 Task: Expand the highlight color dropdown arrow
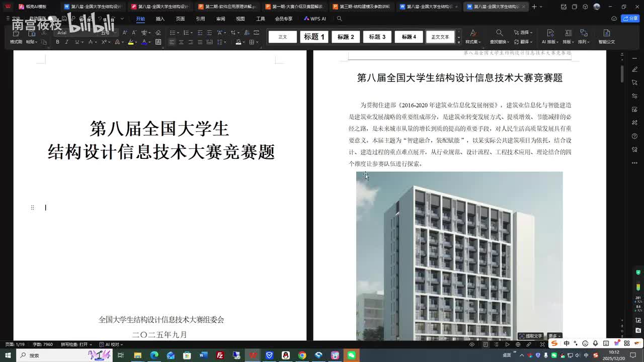[136, 42]
